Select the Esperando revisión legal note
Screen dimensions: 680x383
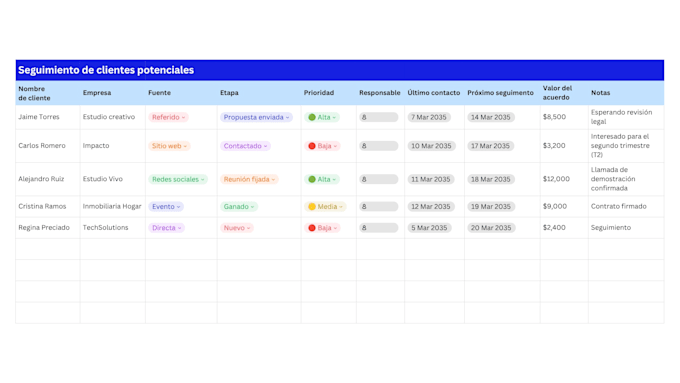621,117
